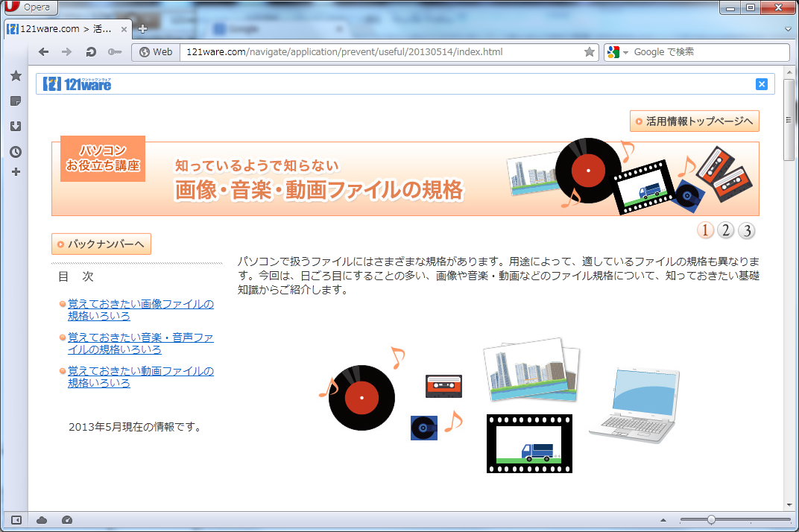The height and width of the screenshot is (532, 799).
Task: Bookmark page using address bar star
Action: [x=589, y=52]
